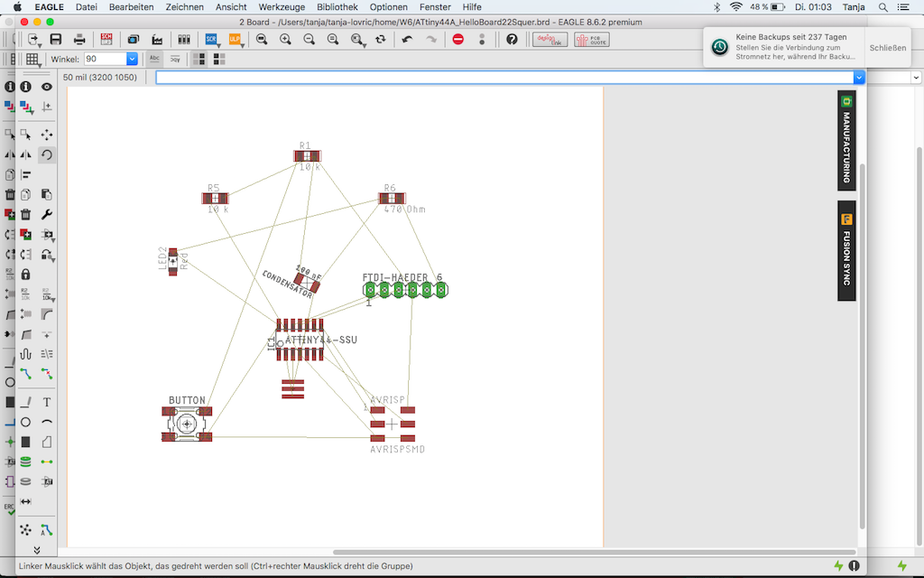Open the Datei menu

[x=86, y=7]
